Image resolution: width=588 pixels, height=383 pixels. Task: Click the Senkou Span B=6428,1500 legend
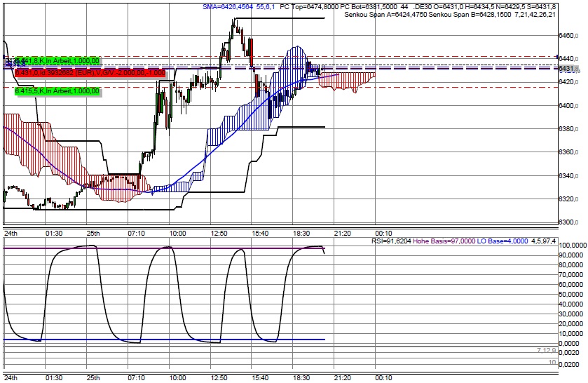470,15
